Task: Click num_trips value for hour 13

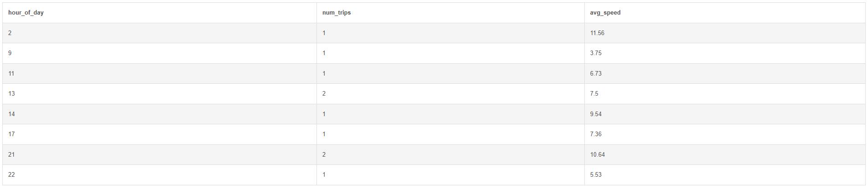Action: [324, 94]
